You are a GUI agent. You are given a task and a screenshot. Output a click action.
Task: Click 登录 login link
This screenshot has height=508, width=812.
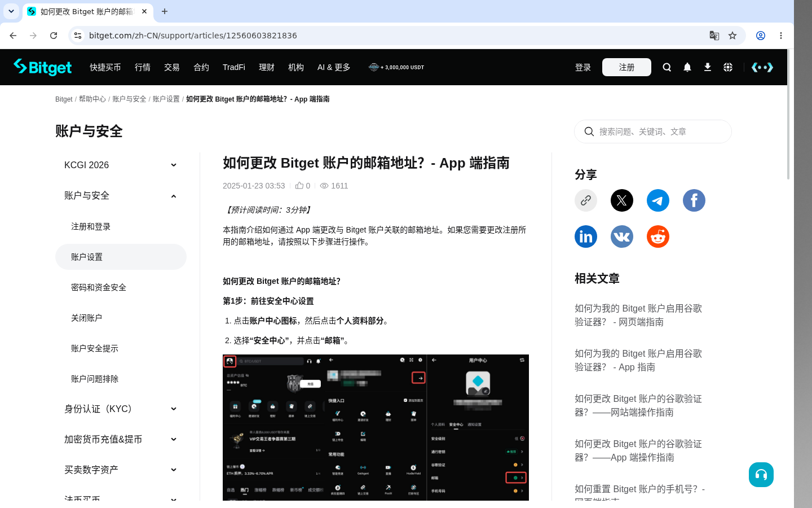(x=583, y=67)
